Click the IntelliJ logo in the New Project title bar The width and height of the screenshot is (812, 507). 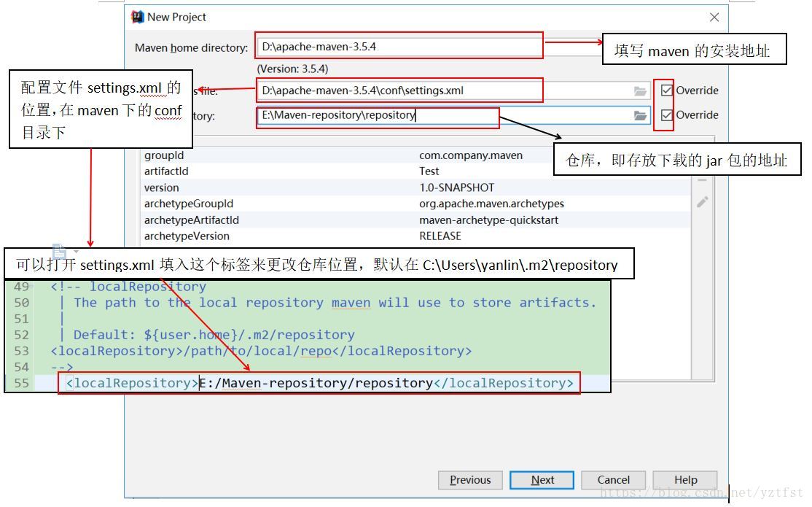[137, 17]
